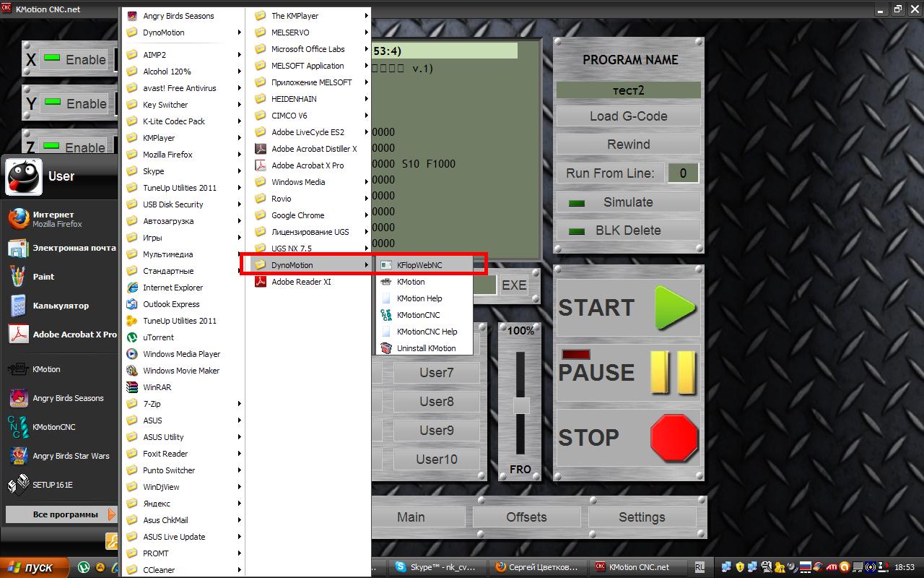Click the green START play arrow
Screen dimensions: 924x578
(676, 308)
